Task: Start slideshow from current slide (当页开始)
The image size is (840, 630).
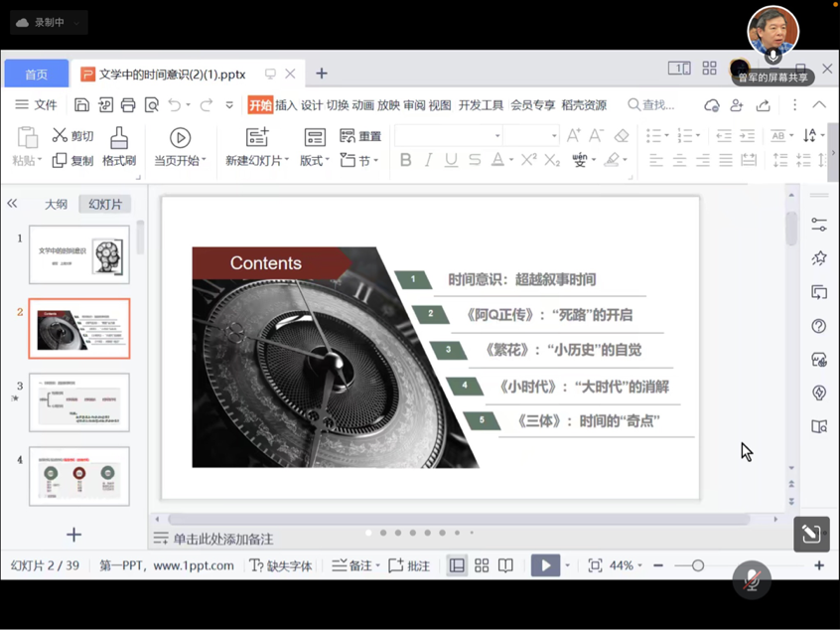Action: (x=180, y=138)
